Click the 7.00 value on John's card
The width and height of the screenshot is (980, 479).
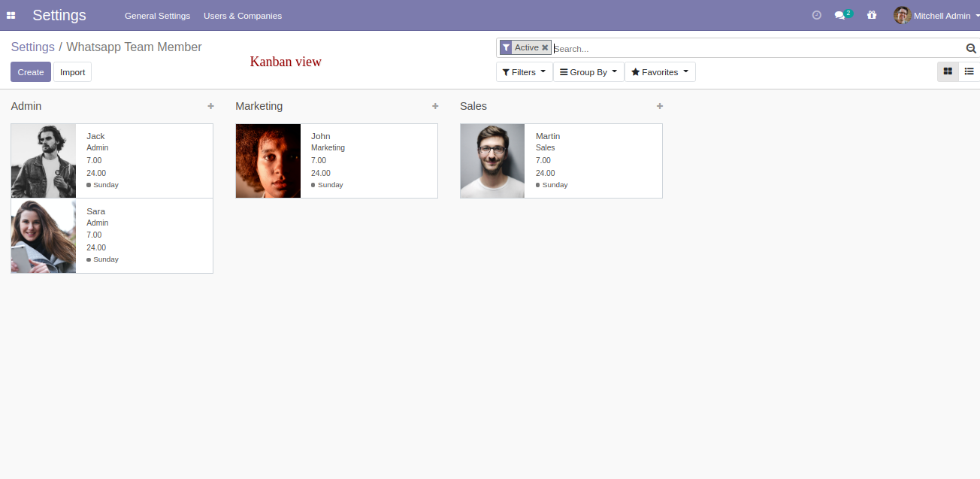pyautogui.click(x=319, y=160)
